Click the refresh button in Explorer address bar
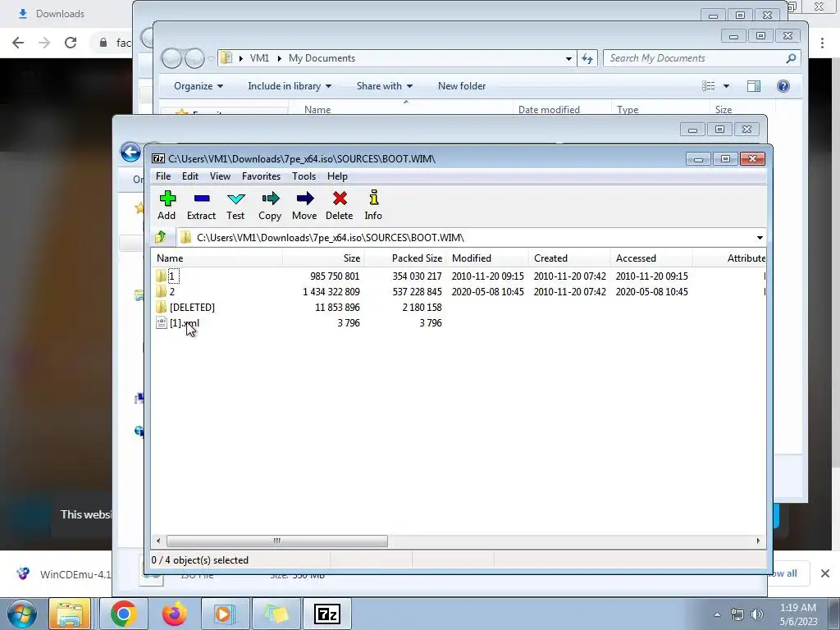This screenshot has height=630, width=840. pos(587,58)
